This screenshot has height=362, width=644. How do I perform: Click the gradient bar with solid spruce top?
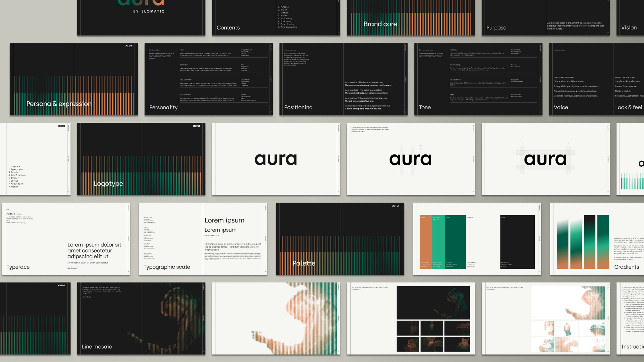pos(603,242)
